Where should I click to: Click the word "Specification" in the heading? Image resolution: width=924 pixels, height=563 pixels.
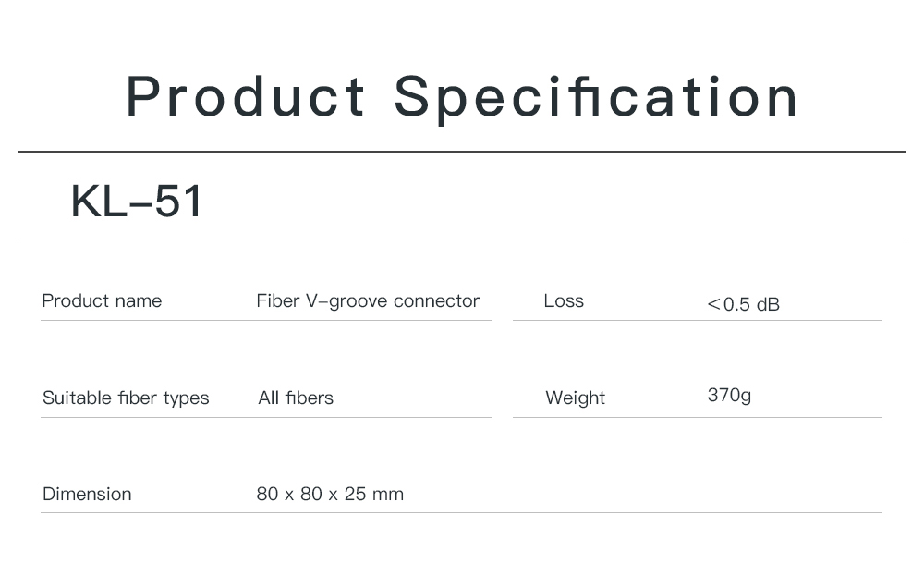click(596, 96)
